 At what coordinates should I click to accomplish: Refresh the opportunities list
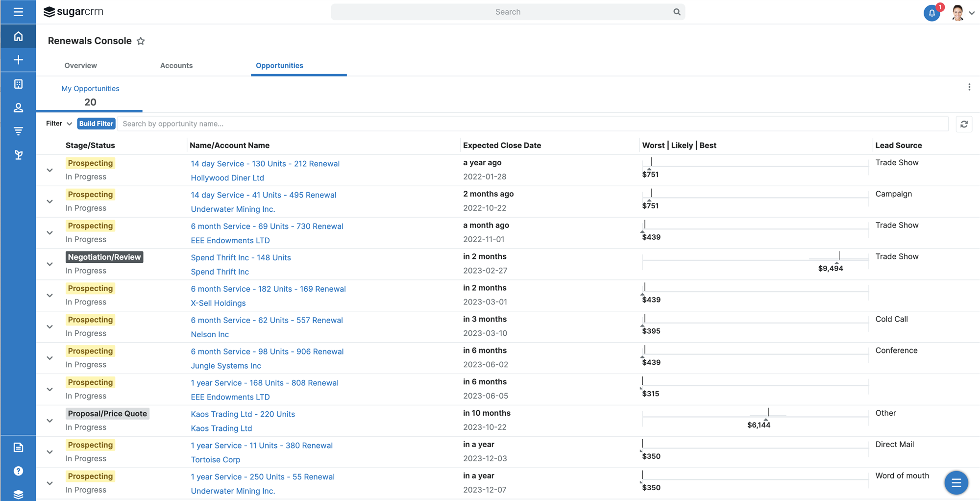tap(964, 124)
